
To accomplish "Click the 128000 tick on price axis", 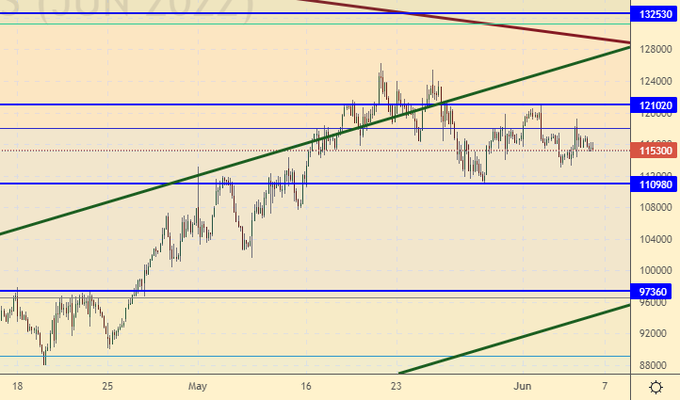I will click(655, 49).
